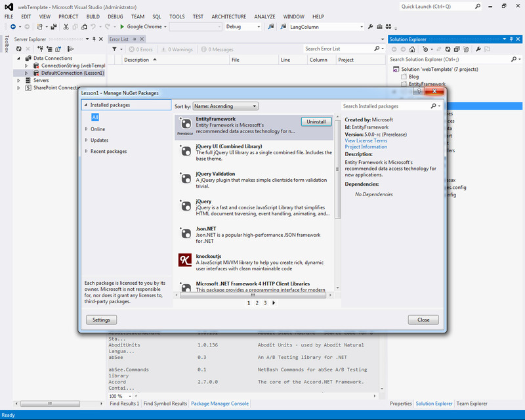Click the Find in Files icon left of LangColumn
This screenshot has width=525, height=420.
[283, 26]
